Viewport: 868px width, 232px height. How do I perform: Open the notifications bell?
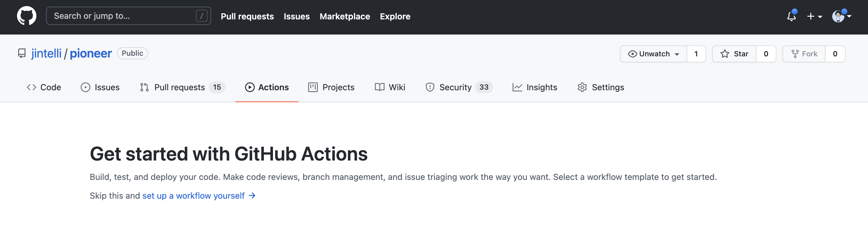[792, 16]
